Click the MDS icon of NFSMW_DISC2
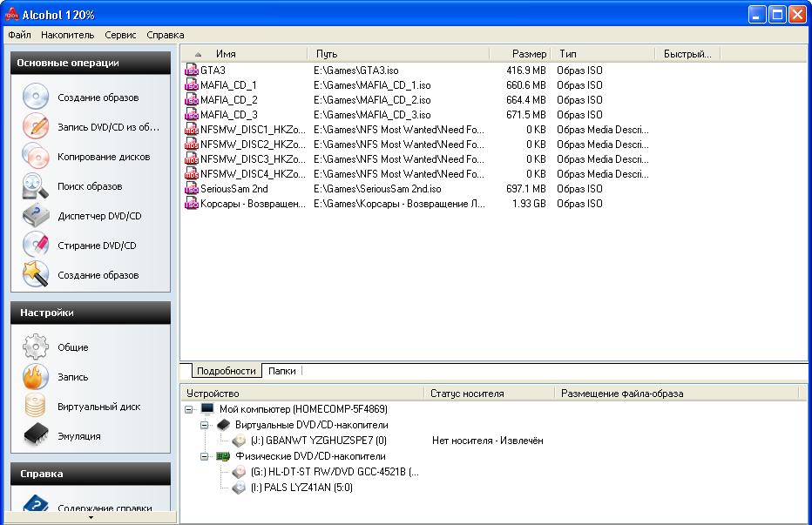This screenshot has width=812, height=525. [192, 145]
